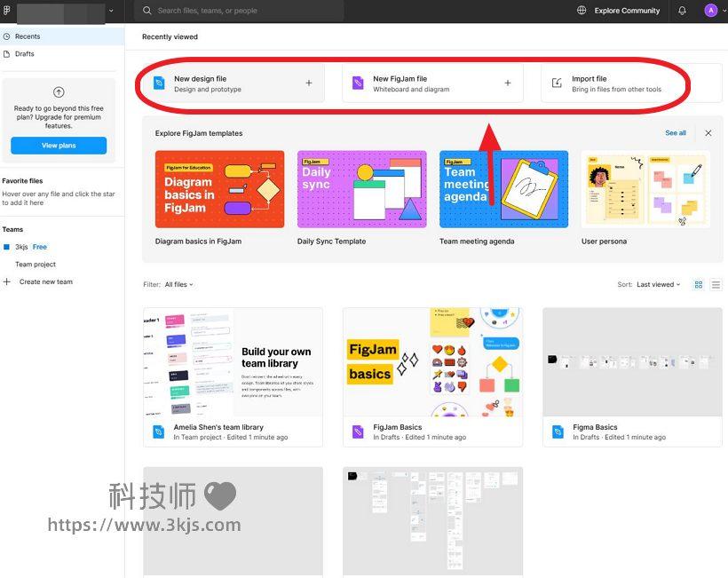Viewport: 728px width, 578px height.
Task: Close the FigJam templates banner
Action: pyautogui.click(x=708, y=133)
